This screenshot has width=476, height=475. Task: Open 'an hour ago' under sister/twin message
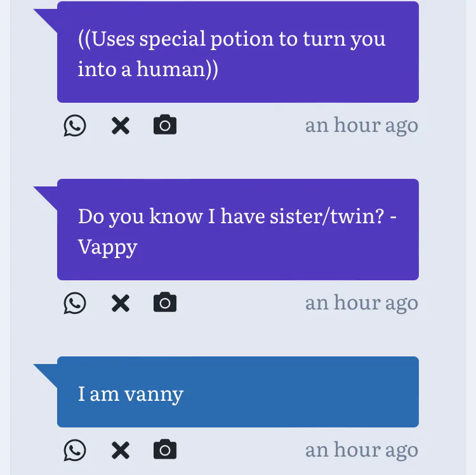(361, 303)
